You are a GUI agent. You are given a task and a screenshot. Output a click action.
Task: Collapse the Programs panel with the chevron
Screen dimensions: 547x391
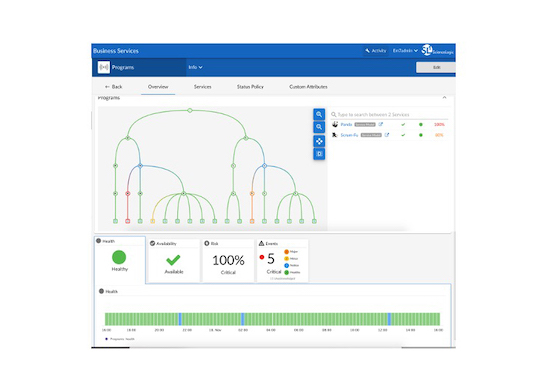444,98
